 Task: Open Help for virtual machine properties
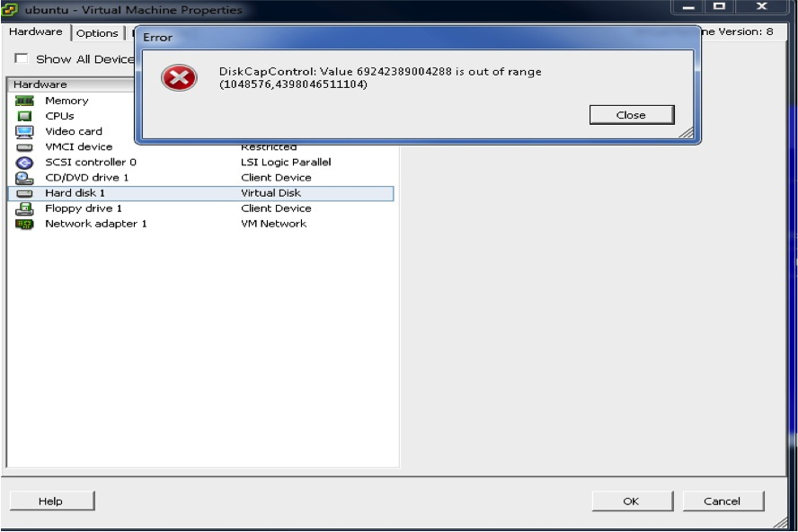click(51, 501)
